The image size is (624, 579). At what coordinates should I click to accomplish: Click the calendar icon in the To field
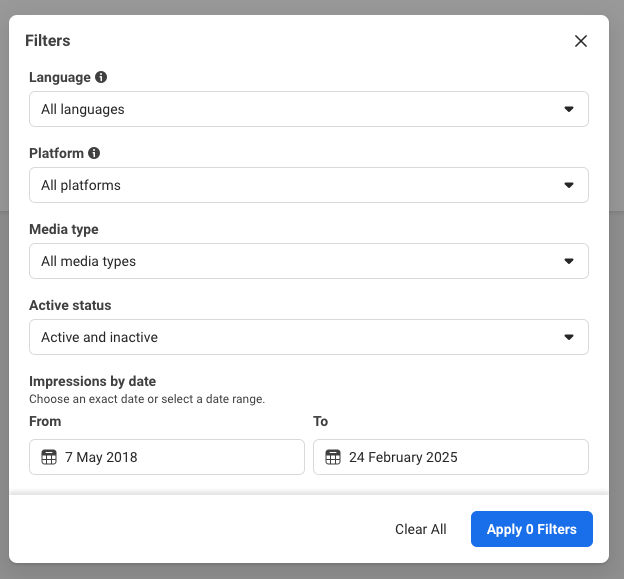(x=333, y=457)
